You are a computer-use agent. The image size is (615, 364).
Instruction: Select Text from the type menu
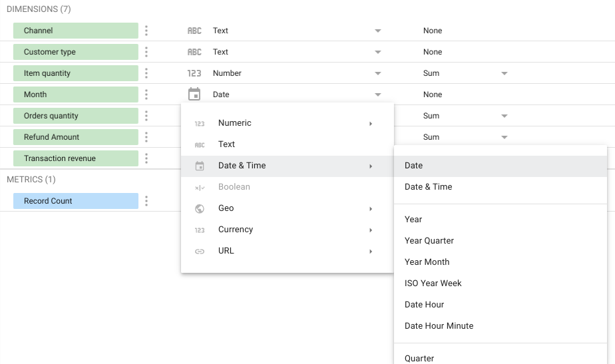(227, 144)
